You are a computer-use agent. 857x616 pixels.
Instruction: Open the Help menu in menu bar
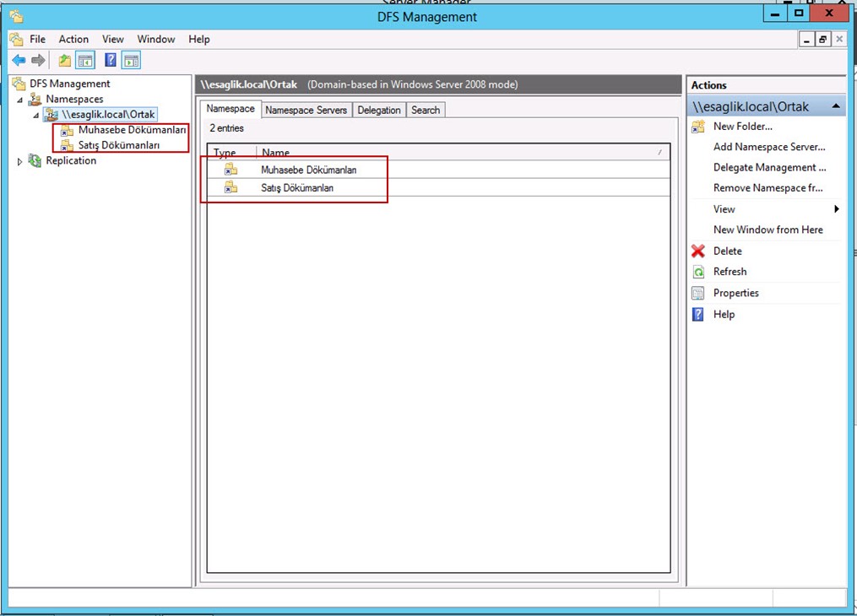(199, 40)
